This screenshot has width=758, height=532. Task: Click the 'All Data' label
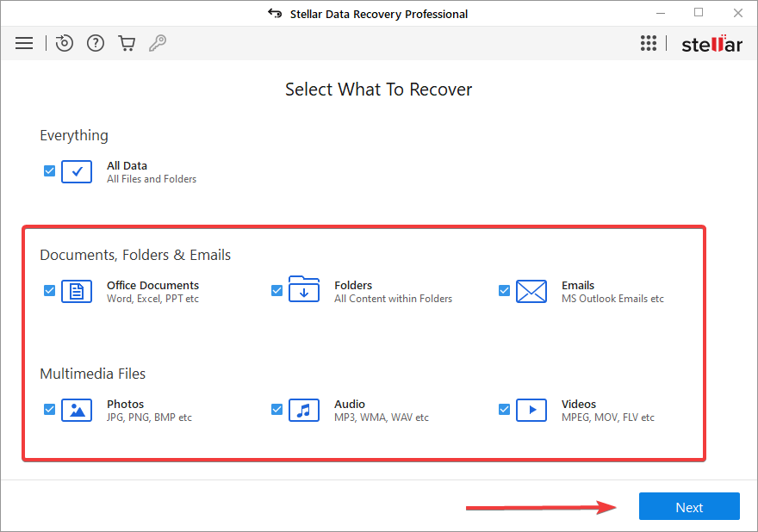(x=127, y=166)
